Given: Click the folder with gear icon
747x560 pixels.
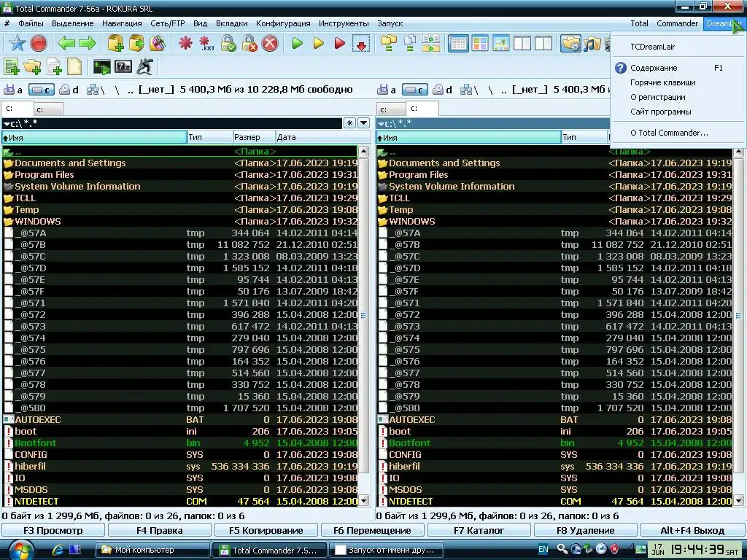Looking at the screenshot, I should (x=570, y=43).
